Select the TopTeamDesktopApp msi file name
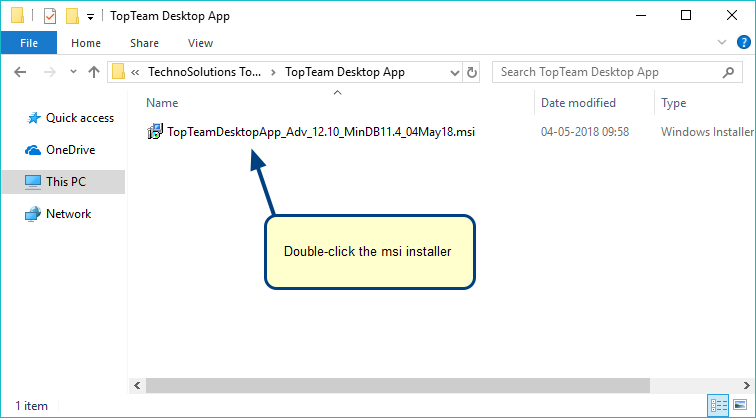The width and height of the screenshot is (756, 418). (321, 132)
